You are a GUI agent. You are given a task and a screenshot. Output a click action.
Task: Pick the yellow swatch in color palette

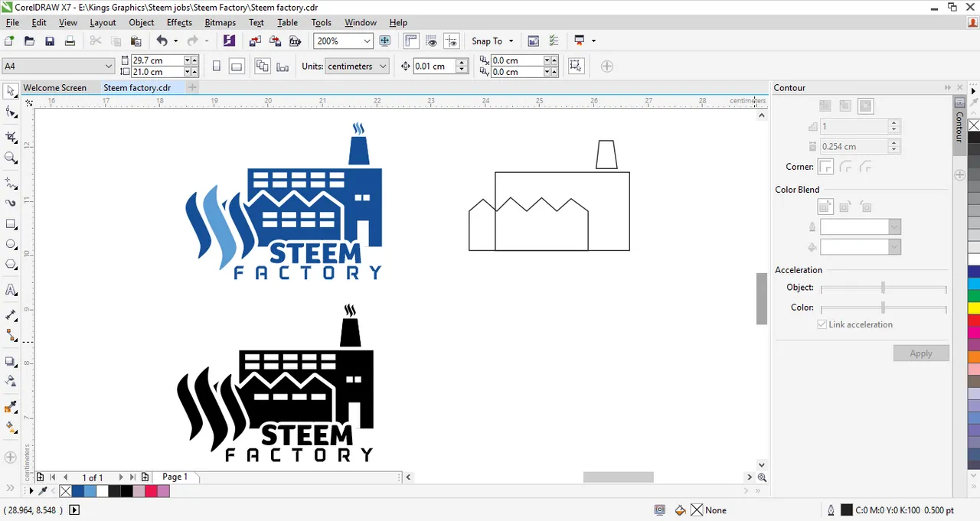pyautogui.click(x=974, y=308)
